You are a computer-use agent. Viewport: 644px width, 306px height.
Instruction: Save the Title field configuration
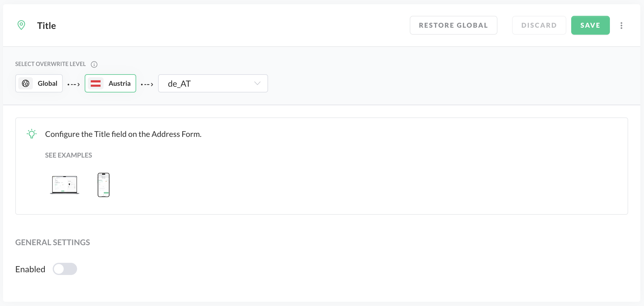(590, 25)
